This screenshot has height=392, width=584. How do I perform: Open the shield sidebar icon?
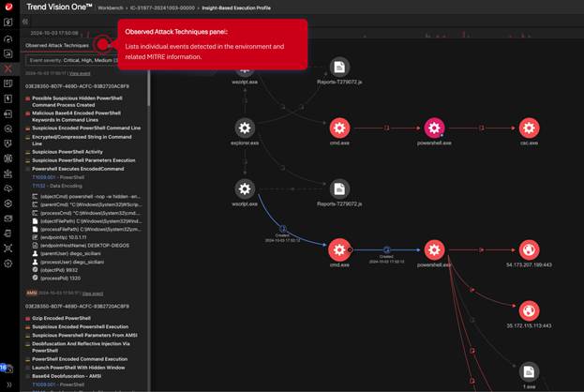tap(7, 143)
